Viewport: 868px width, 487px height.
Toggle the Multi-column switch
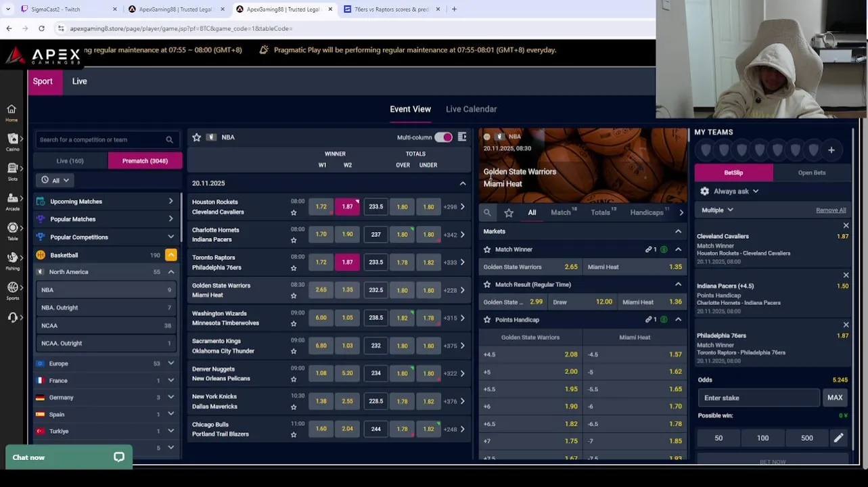(443, 137)
